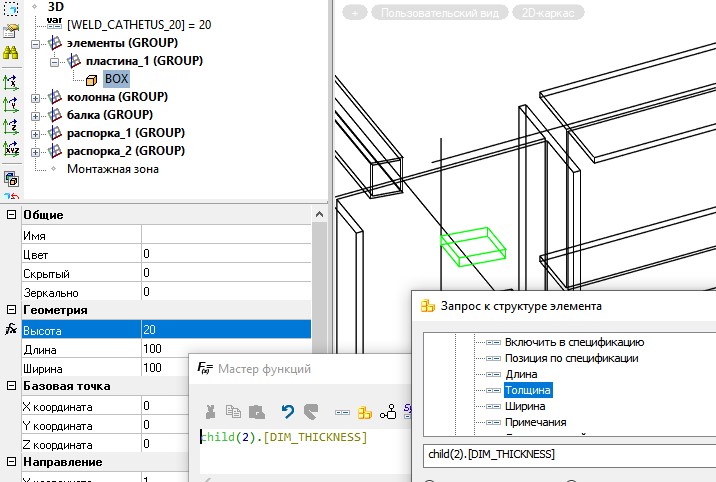The height and width of the screenshot is (482, 716).
Task: Select Толщина in element structure list
Action: click(x=528, y=390)
